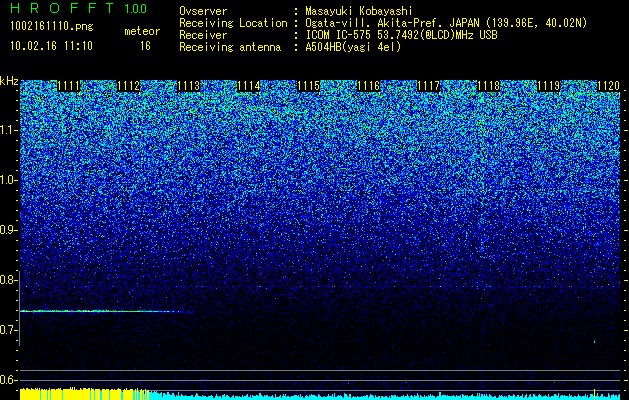Click the Receiving antenna label
Image resolution: width=629 pixels, height=400 pixels.
coord(230,47)
